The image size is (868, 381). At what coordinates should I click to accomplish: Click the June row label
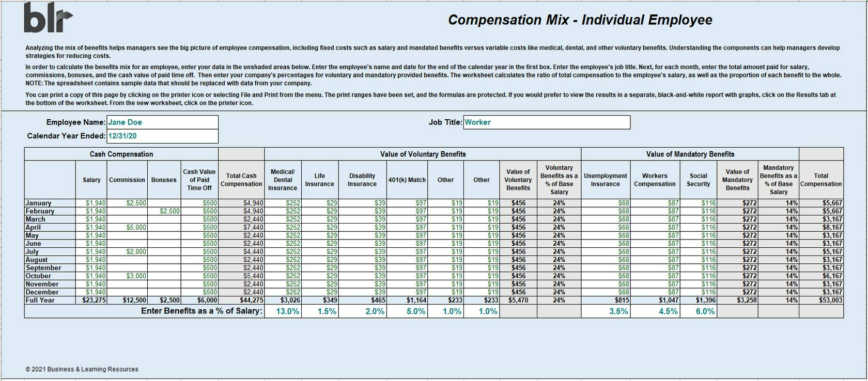pyautogui.click(x=50, y=244)
